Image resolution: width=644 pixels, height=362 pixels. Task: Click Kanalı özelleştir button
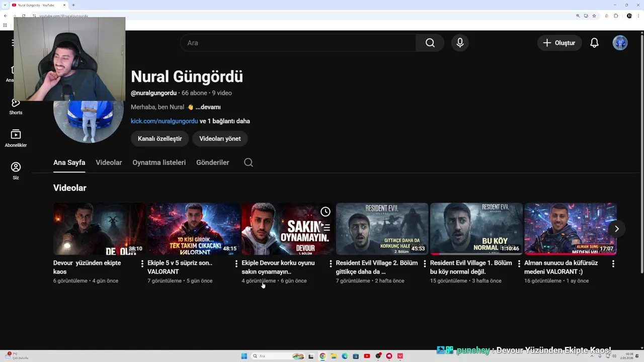[x=159, y=139]
